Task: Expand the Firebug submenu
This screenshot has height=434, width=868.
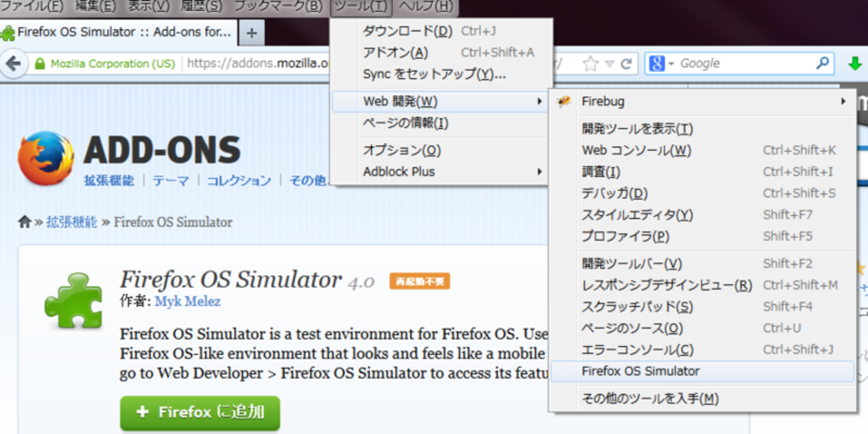Action: 701,101
